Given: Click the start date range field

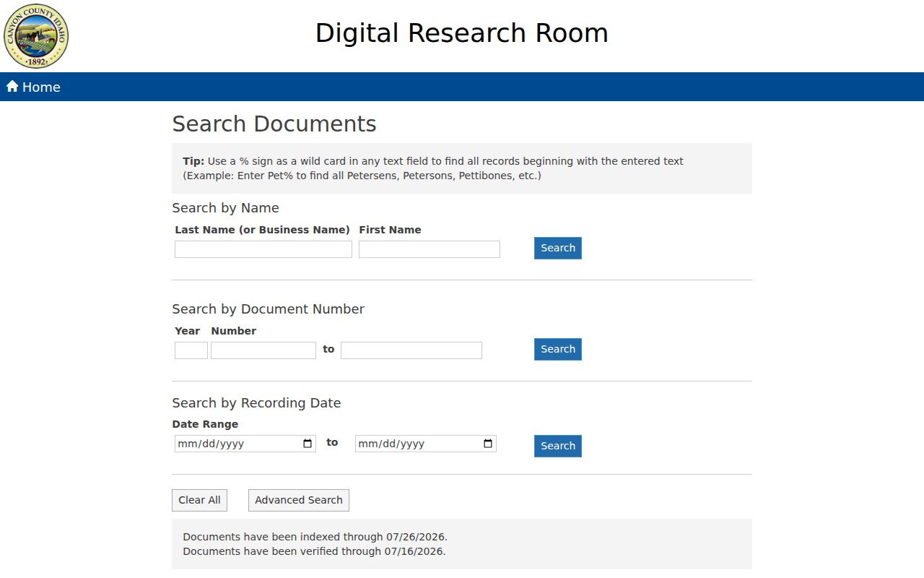Looking at the screenshot, I should tap(245, 444).
